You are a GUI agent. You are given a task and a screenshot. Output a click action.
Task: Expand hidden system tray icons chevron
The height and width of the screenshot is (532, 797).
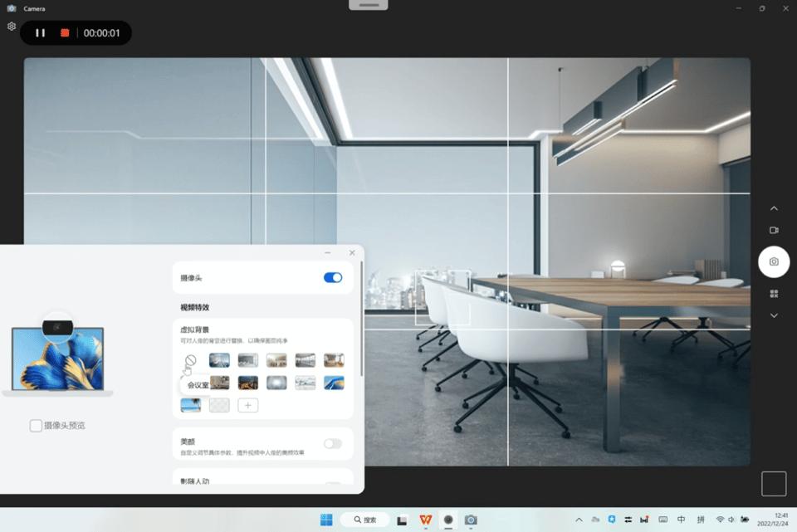pyautogui.click(x=579, y=520)
